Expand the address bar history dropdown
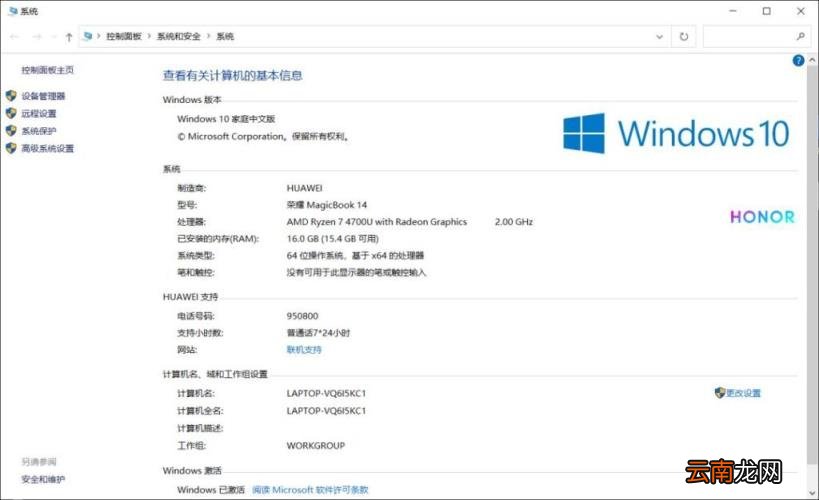Screen dimensions: 819x500 pos(659,37)
